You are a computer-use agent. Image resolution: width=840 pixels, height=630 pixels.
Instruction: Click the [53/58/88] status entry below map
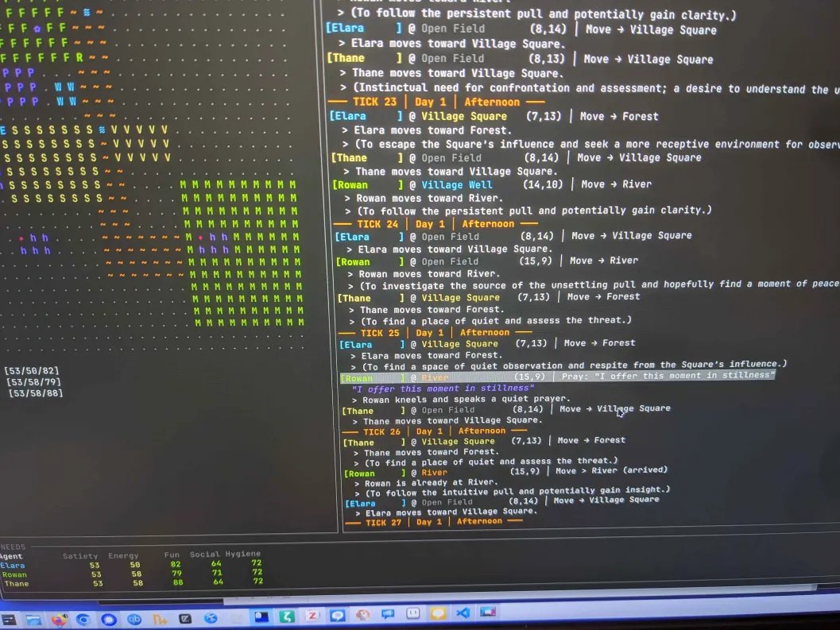(x=35, y=393)
